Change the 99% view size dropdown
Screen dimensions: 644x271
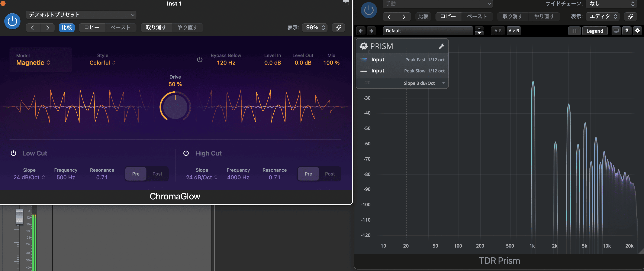[315, 27]
